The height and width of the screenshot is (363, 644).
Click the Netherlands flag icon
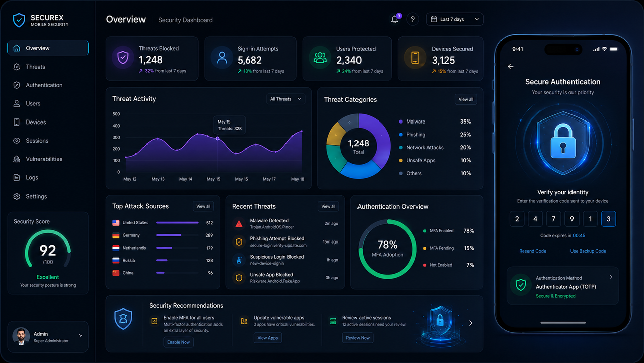coord(116,248)
